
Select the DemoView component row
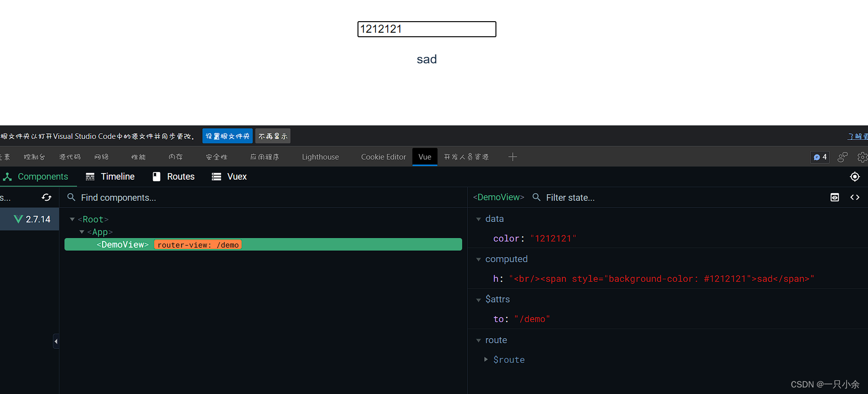coord(263,245)
